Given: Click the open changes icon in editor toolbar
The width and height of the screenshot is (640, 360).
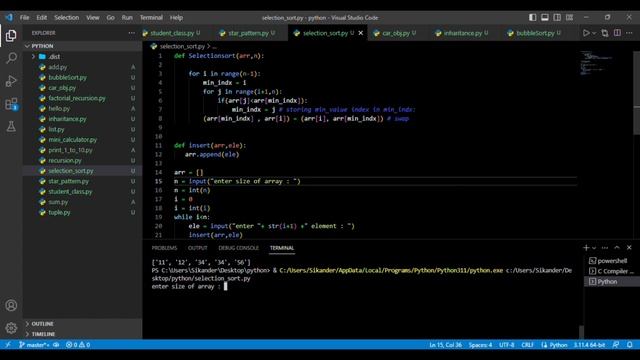Looking at the screenshot, I should 605,33.
